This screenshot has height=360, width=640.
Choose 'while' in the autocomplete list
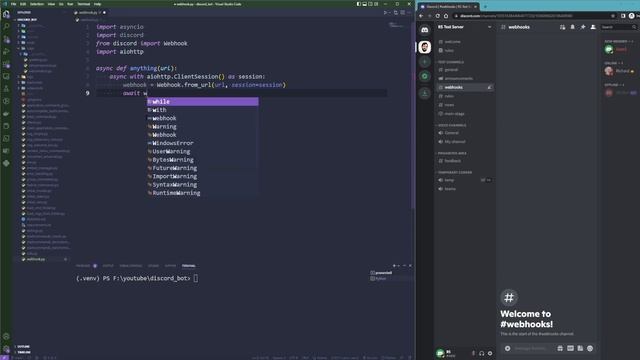click(202, 102)
